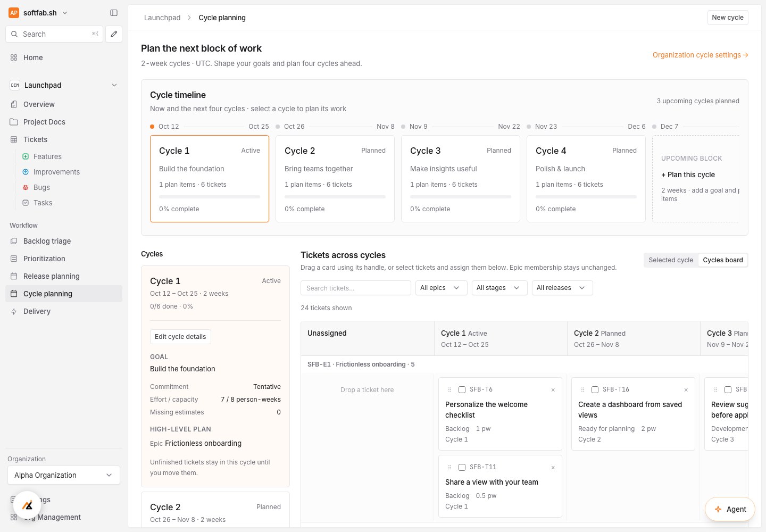766x532 pixels.
Task: Click the Overview document icon
Action: [14, 104]
